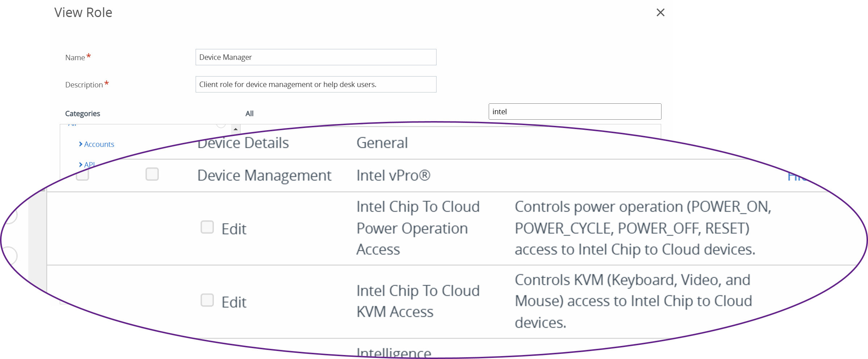This screenshot has width=868, height=359.
Task: Tick the checkbox beside Device Management
Action: coord(152,174)
